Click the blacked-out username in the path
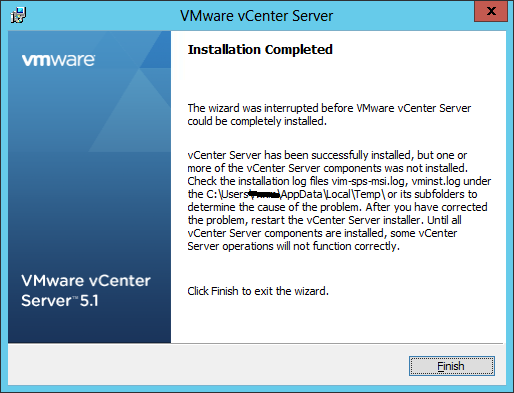This screenshot has width=514, height=393. tap(265, 194)
